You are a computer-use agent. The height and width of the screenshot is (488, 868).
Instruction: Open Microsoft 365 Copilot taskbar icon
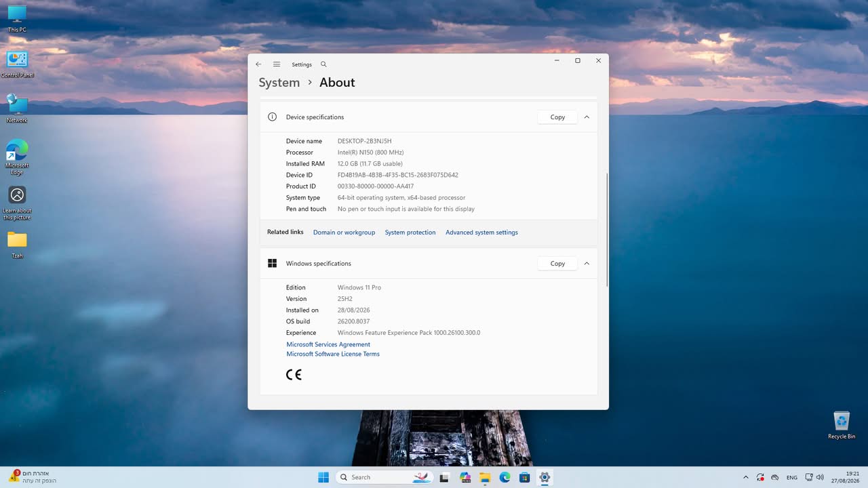(465, 477)
